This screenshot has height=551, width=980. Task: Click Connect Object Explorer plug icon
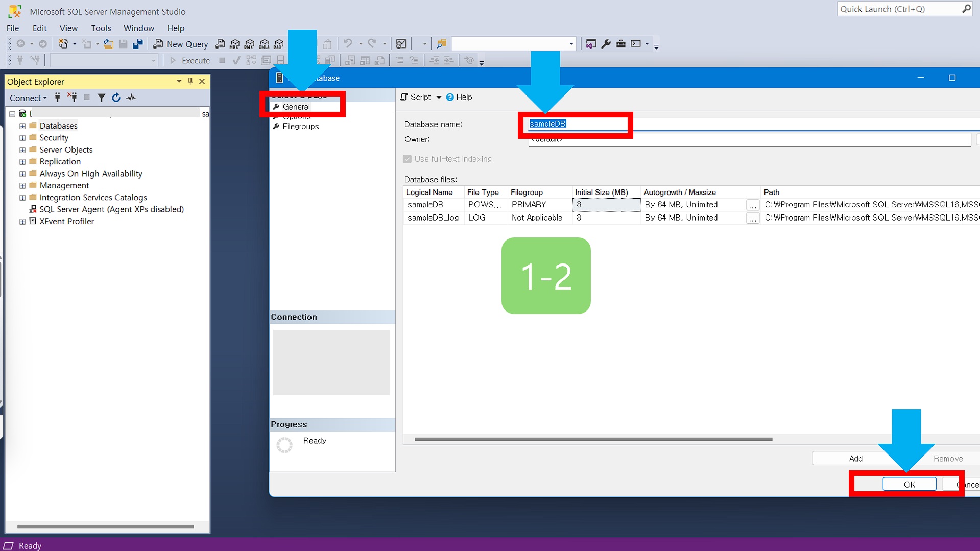tap(58, 98)
